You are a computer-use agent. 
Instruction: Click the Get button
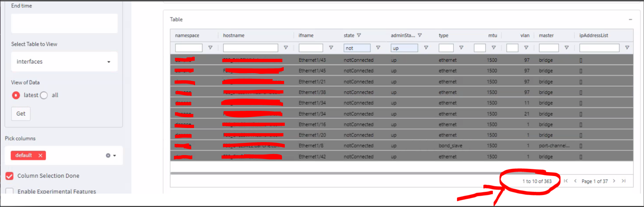[21, 114]
